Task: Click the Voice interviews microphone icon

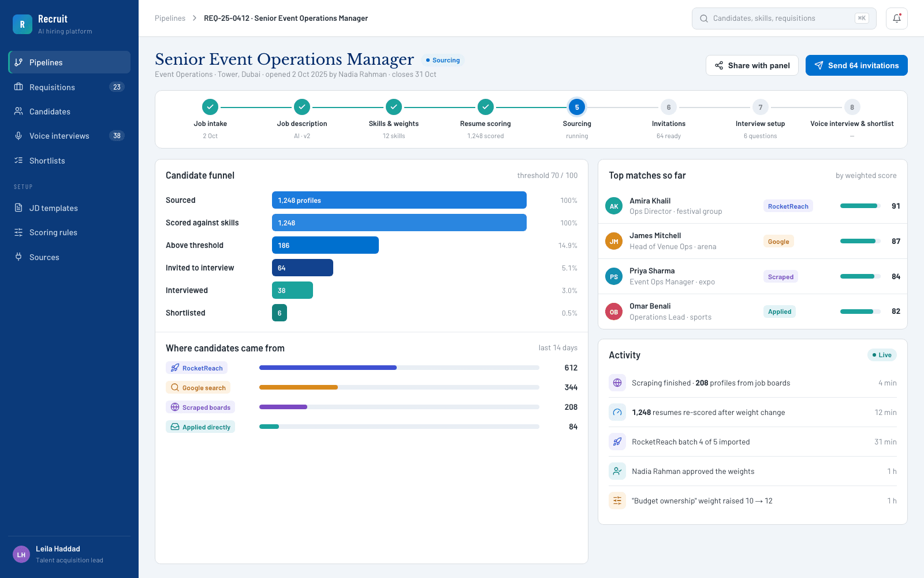Action: coord(18,136)
